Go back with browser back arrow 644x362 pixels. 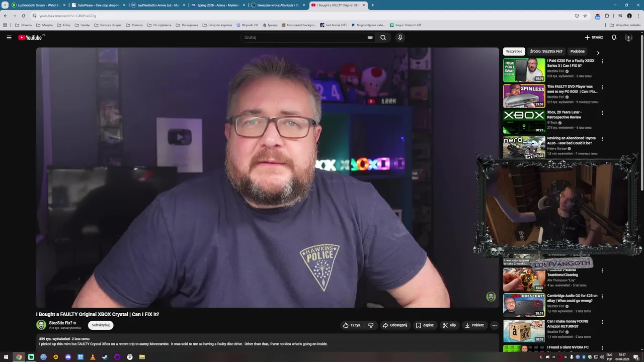6,16
